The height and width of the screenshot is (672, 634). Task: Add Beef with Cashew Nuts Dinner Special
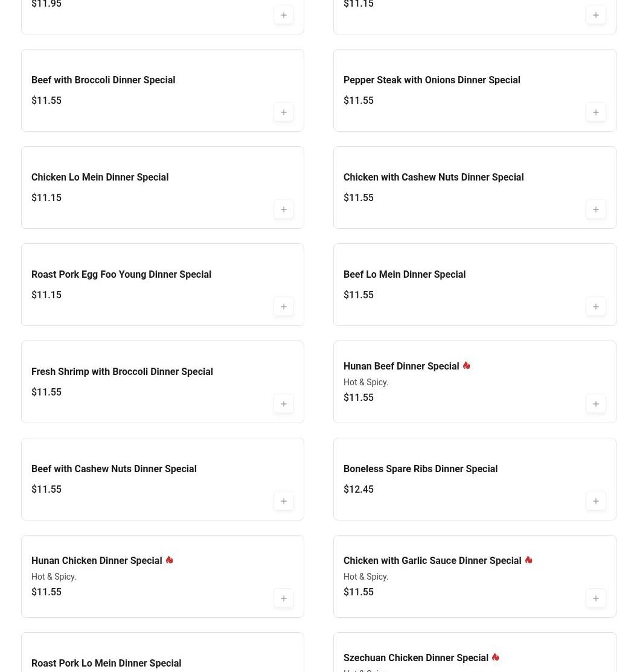284,501
